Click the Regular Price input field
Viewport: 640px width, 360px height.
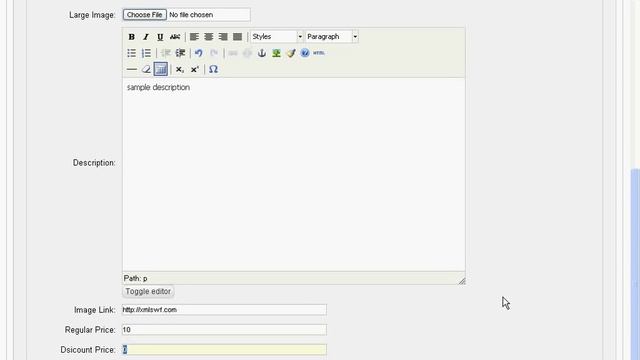pos(224,330)
